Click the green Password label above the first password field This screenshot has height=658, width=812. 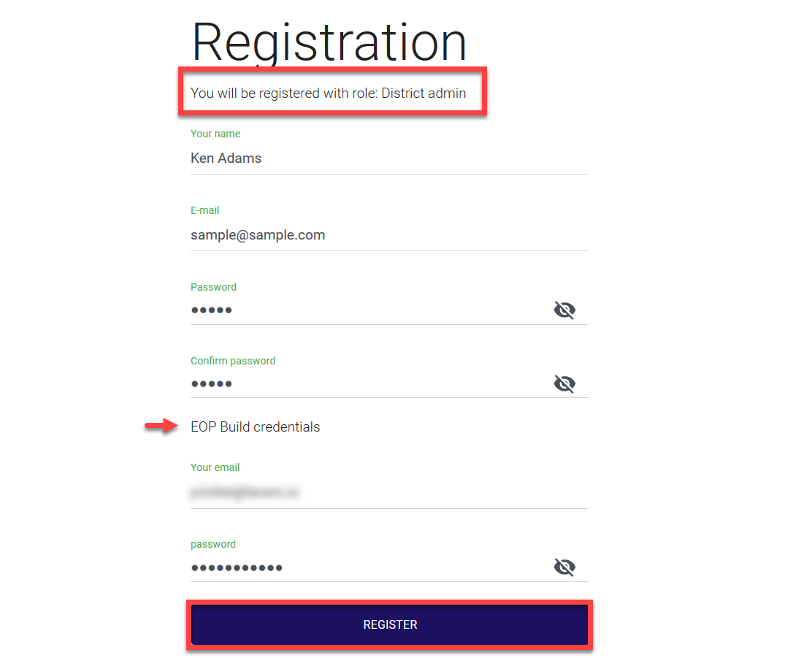213,287
